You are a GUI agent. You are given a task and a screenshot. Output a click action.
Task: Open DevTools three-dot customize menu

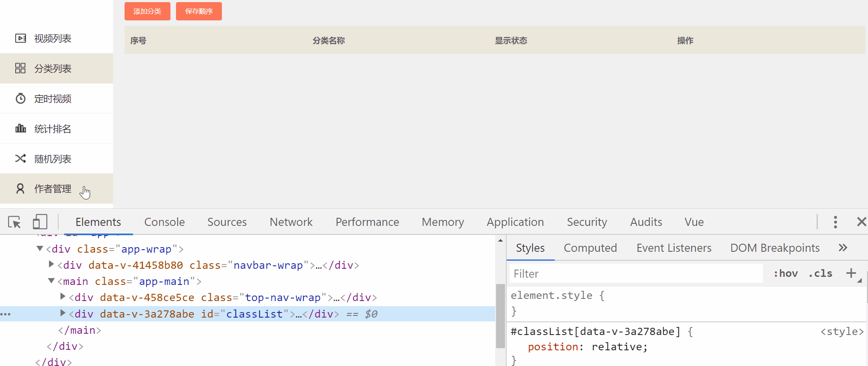point(835,222)
